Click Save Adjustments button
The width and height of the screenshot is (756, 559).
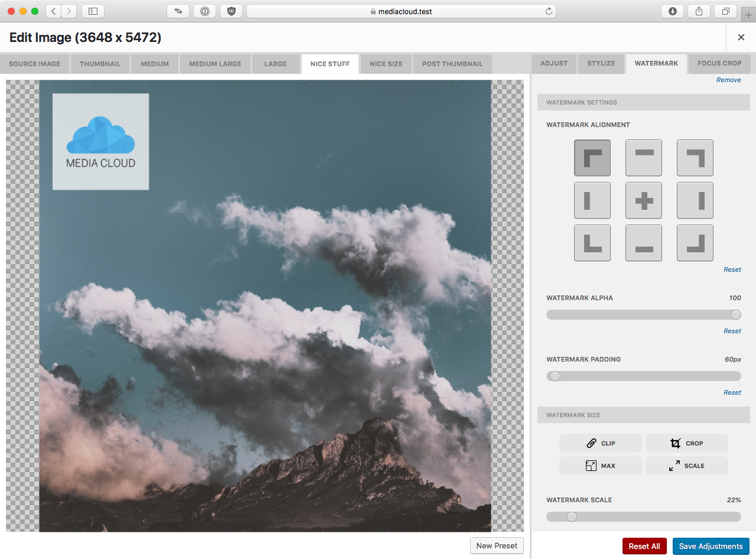point(711,546)
